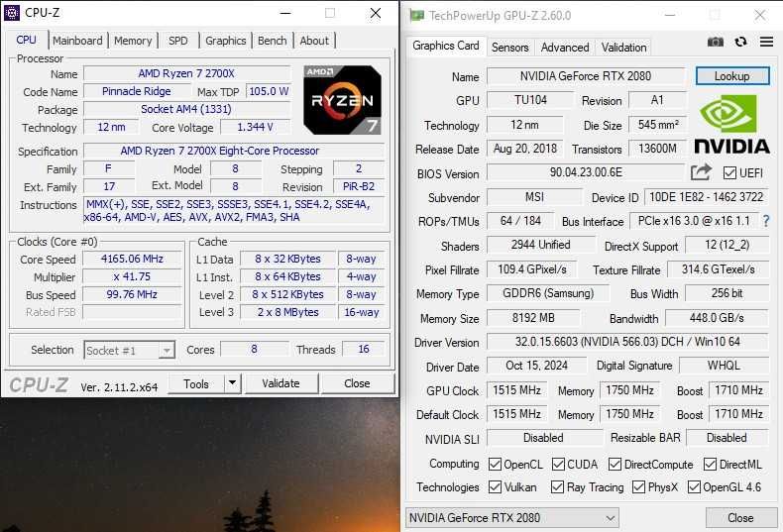Click the Bus Interface question mark icon
Image resolution: width=783 pixels, height=532 pixels.
click(766, 221)
